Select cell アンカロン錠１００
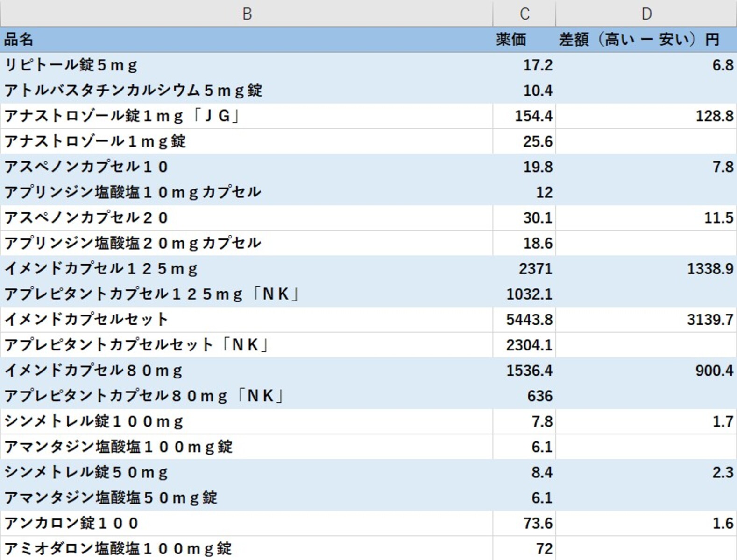Image resolution: width=737 pixels, height=560 pixels. point(247,523)
